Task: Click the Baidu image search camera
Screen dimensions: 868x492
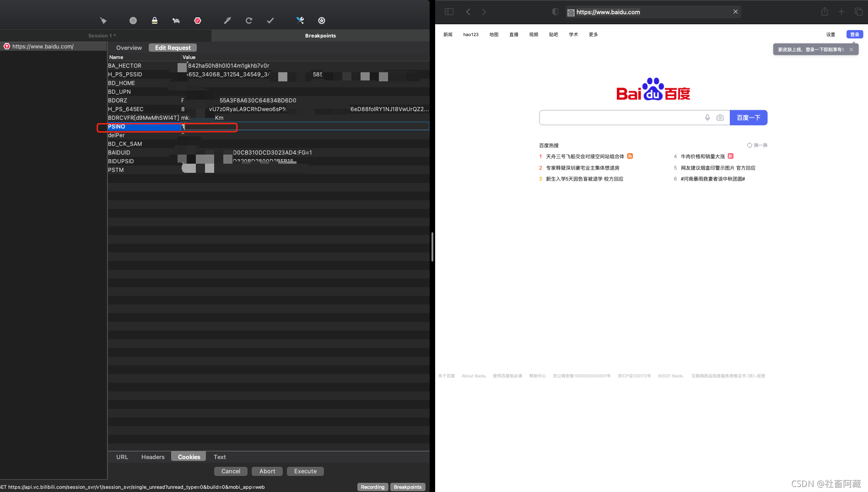Action: pos(720,118)
